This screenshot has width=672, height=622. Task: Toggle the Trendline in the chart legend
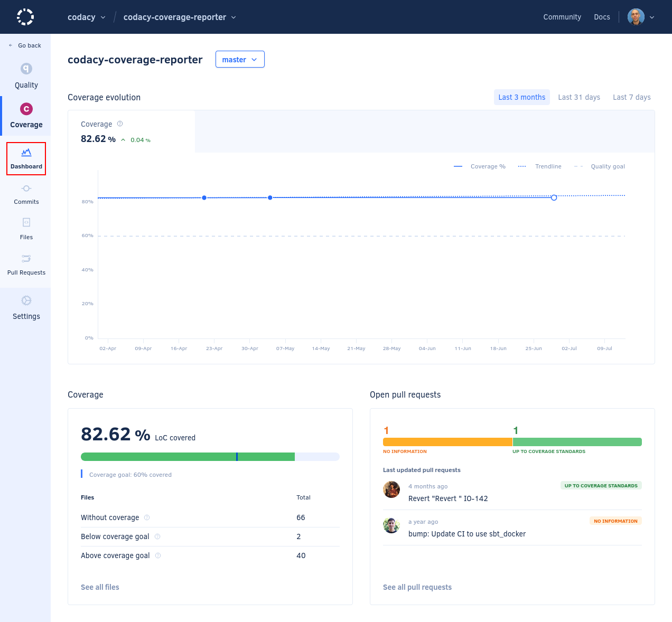click(542, 166)
